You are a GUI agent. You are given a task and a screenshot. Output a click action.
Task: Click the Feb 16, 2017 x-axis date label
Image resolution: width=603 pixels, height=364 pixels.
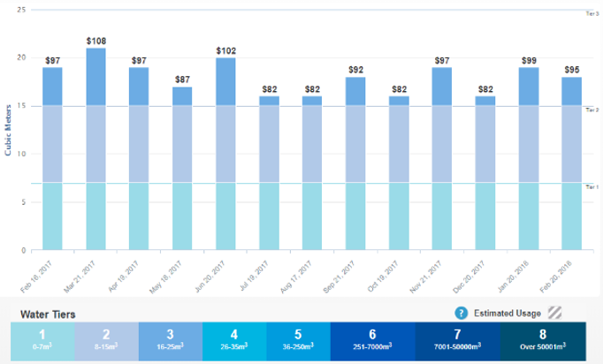pyautogui.click(x=40, y=276)
